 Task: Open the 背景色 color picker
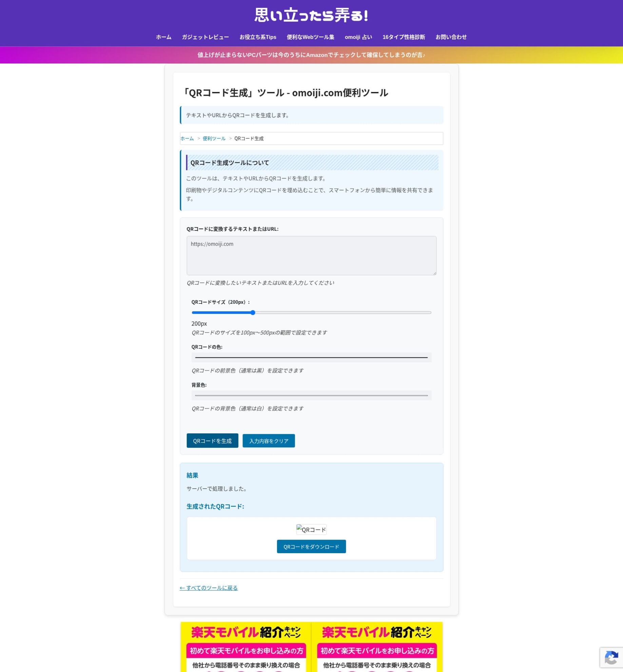coord(311,395)
